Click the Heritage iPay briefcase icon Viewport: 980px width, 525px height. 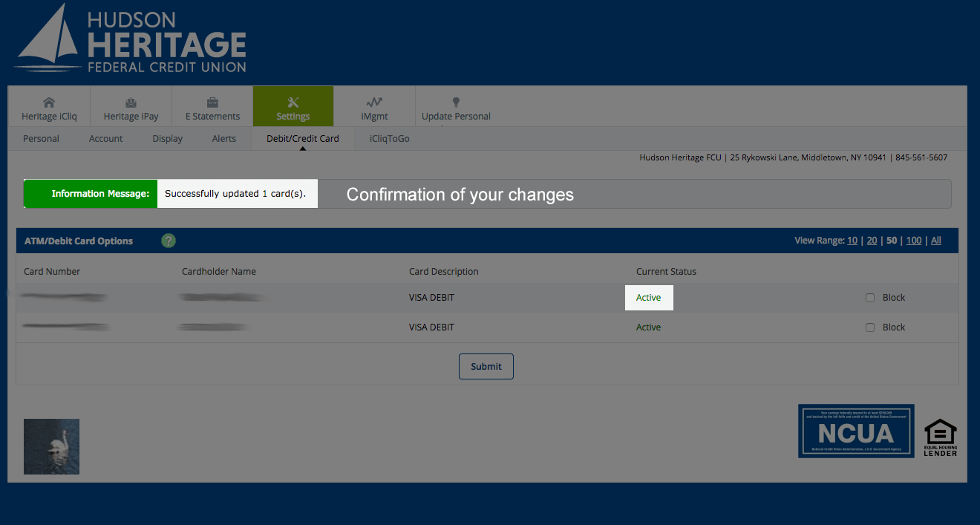pos(131,102)
